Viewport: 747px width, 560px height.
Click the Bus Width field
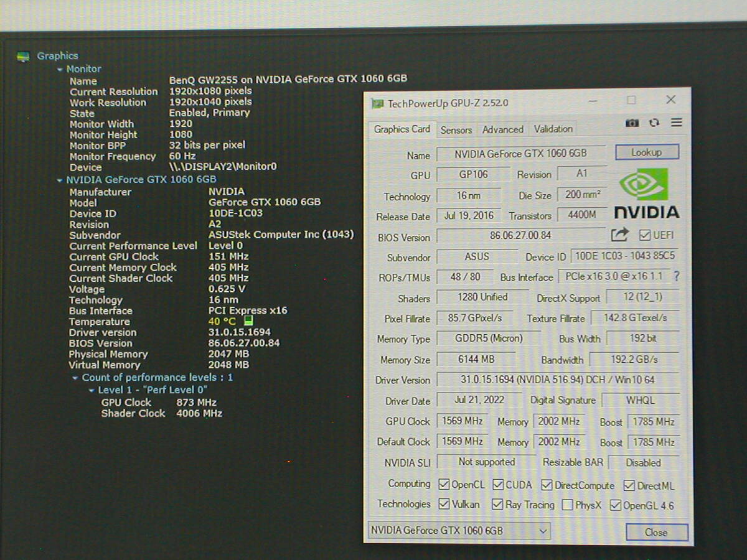tap(642, 338)
